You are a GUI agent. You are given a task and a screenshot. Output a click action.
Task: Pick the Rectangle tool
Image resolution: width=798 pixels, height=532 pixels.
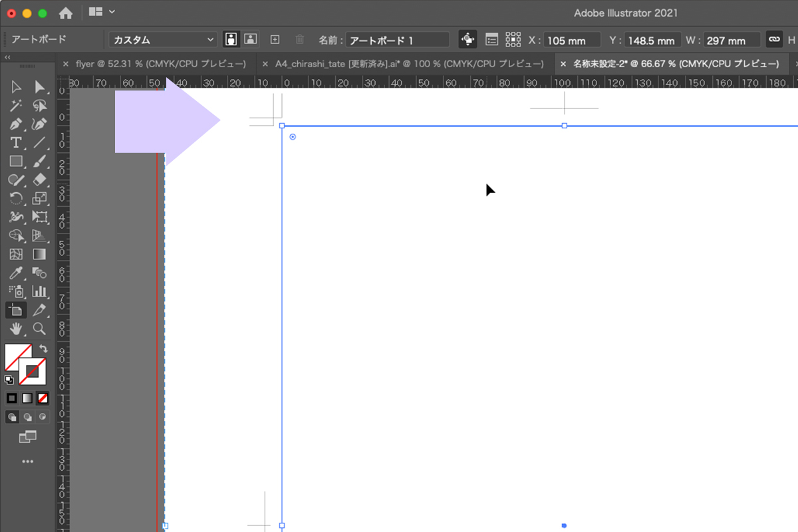pyautogui.click(x=17, y=161)
